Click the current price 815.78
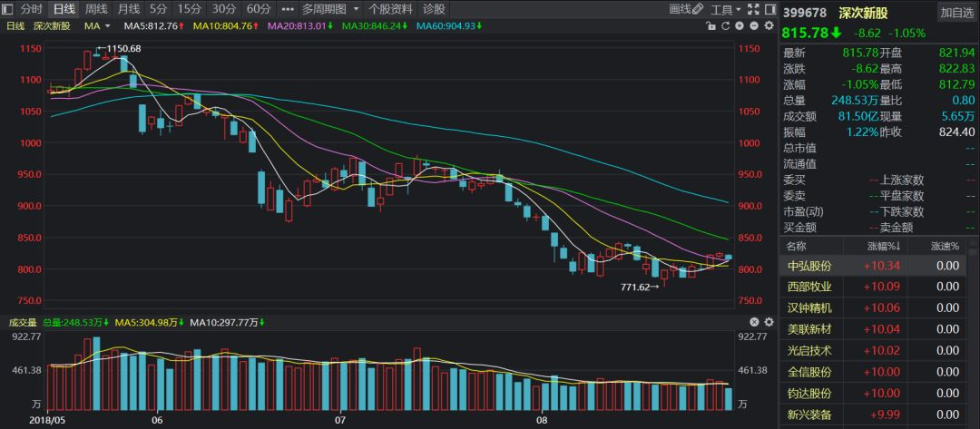Screen dimensions: 980x429 [807, 33]
